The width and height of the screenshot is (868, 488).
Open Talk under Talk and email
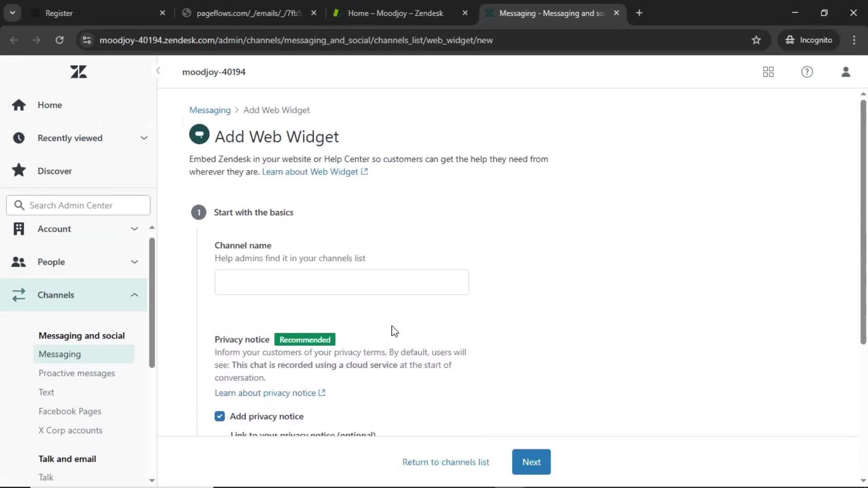click(46, 477)
